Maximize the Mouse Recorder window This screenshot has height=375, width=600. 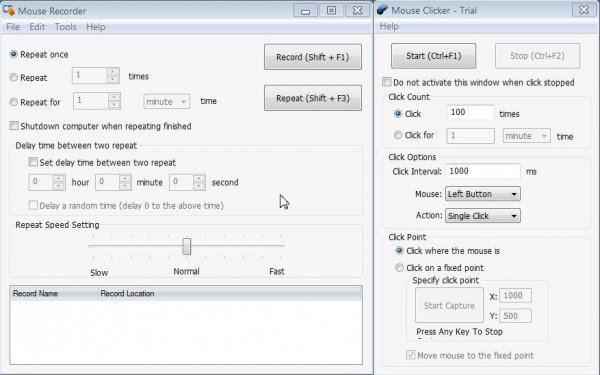tap(331, 11)
